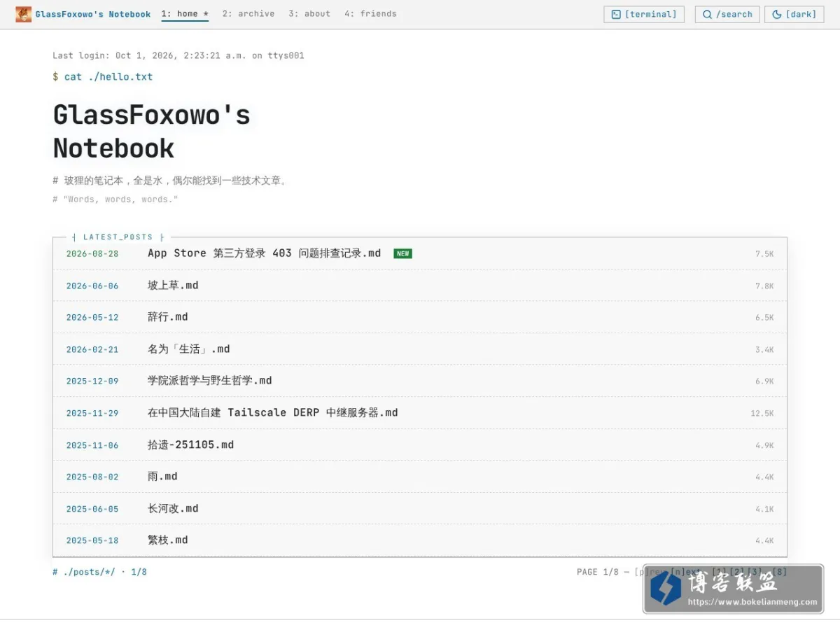Go to the '2: archive' nav tab
840x630 pixels.
click(x=248, y=14)
